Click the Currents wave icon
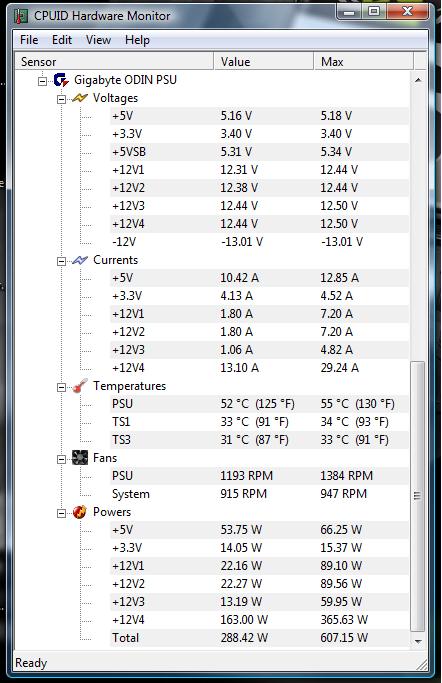 80,260
